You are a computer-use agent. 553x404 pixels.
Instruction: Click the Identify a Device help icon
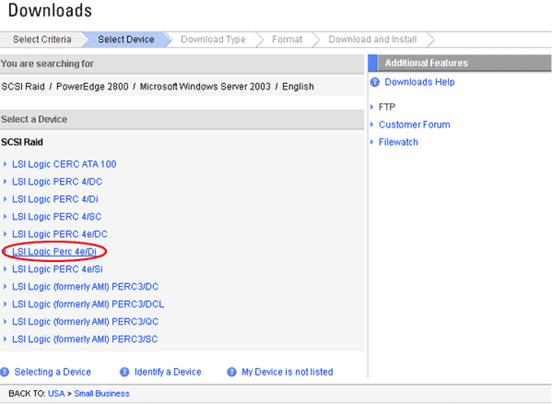124,372
